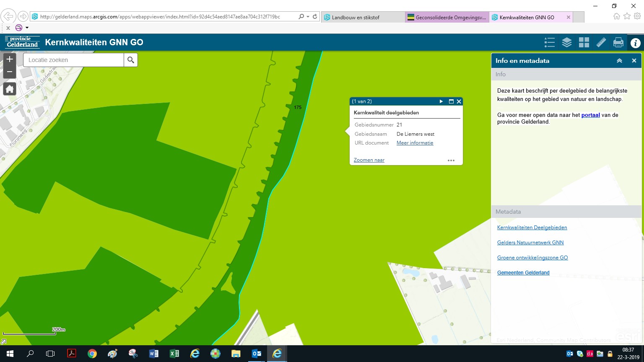644x362 pixels.
Task: Open popup more options ellipsis menu
Action: click(451, 160)
